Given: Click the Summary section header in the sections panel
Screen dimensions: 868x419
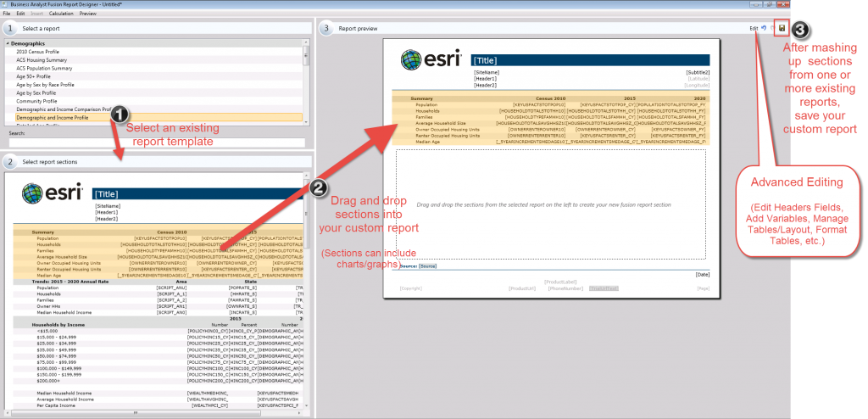Looking at the screenshot, I should (159, 232).
